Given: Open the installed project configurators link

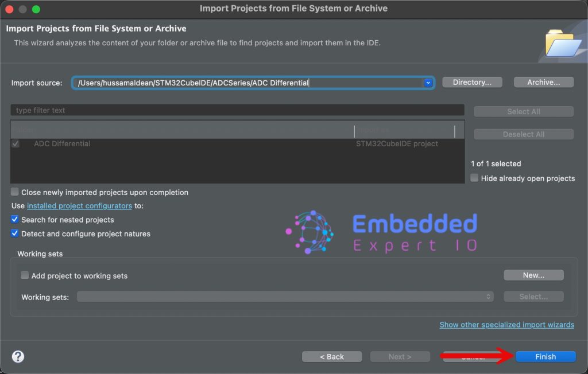Looking at the screenshot, I should (79, 205).
